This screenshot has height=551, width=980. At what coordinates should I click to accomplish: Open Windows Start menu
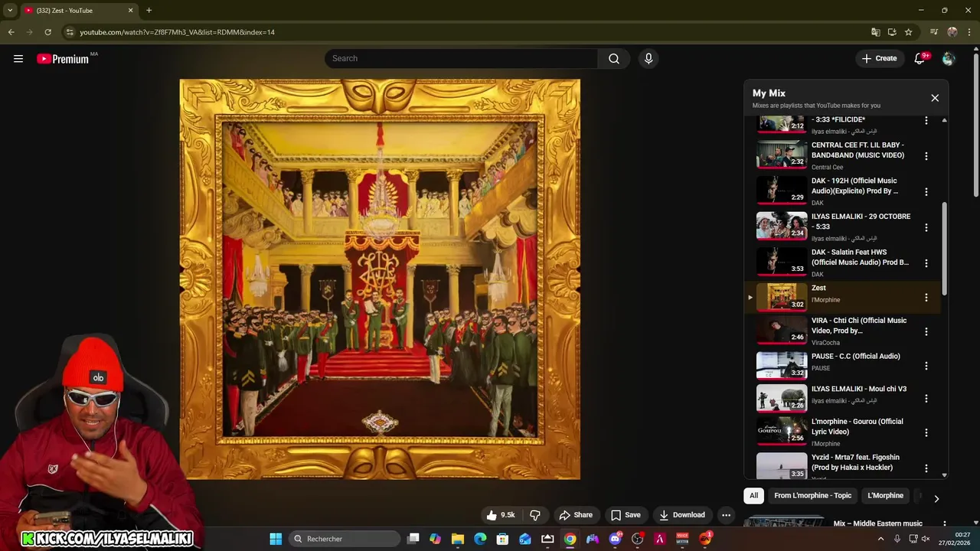276,539
